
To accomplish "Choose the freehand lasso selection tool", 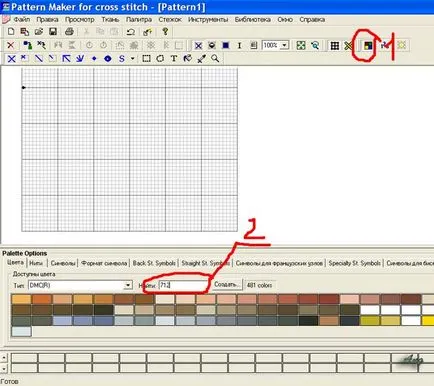I will [160, 59].
